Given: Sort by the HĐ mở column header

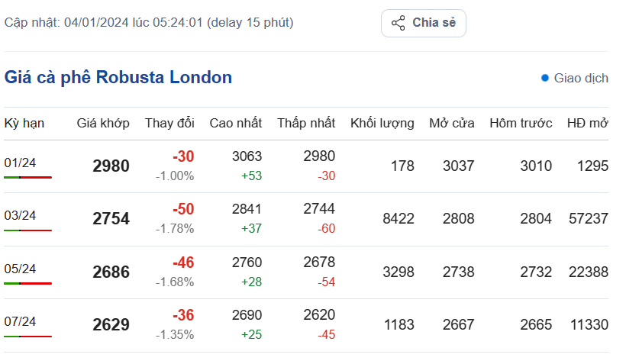Looking at the screenshot, I should point(588,123).
